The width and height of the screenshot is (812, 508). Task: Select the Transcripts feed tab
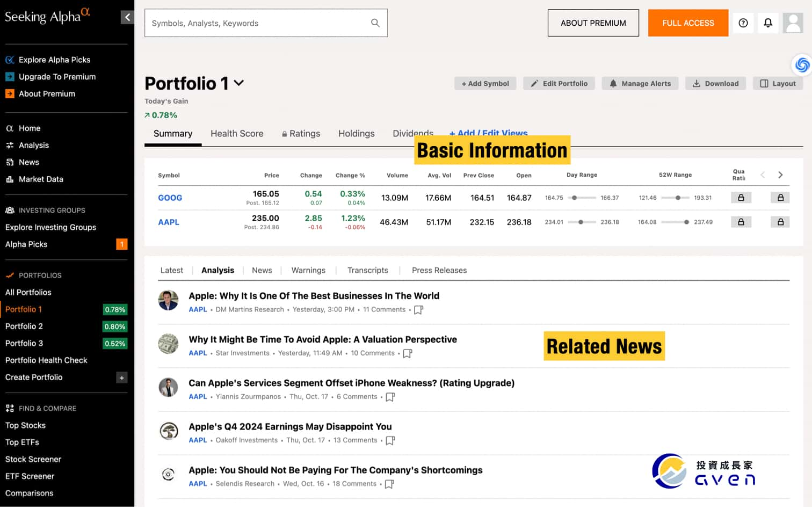[368, 270]
